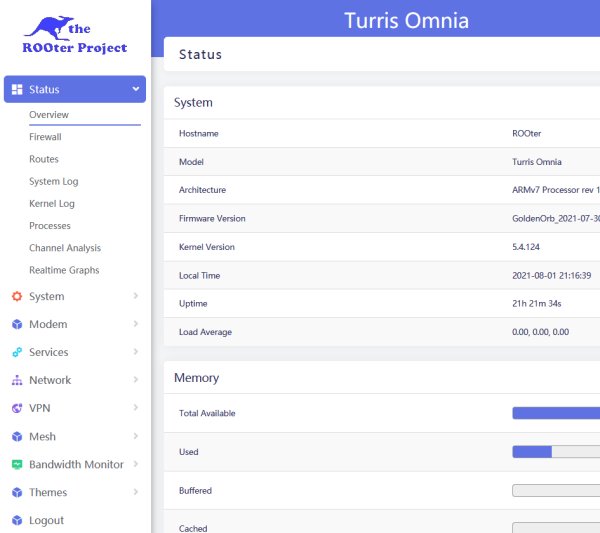Click the uptime value 21h 21m 34s

tap(536, 303)
